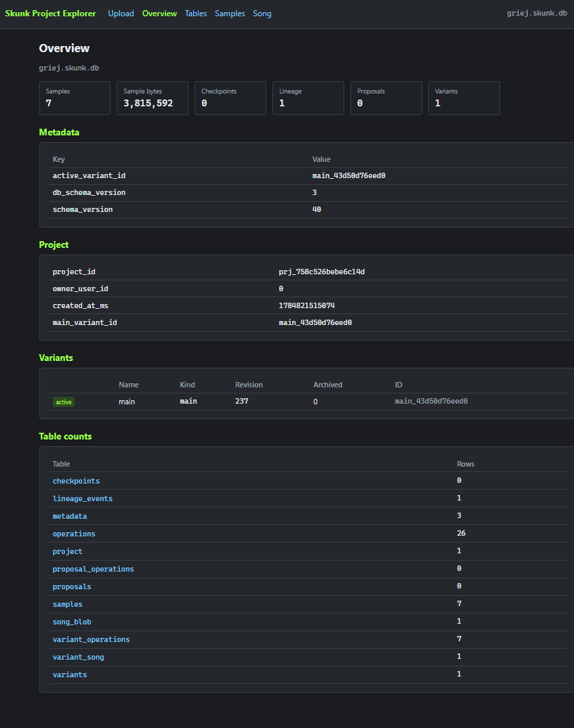
Task: Click the Project section heading
Action: (54, 244)
